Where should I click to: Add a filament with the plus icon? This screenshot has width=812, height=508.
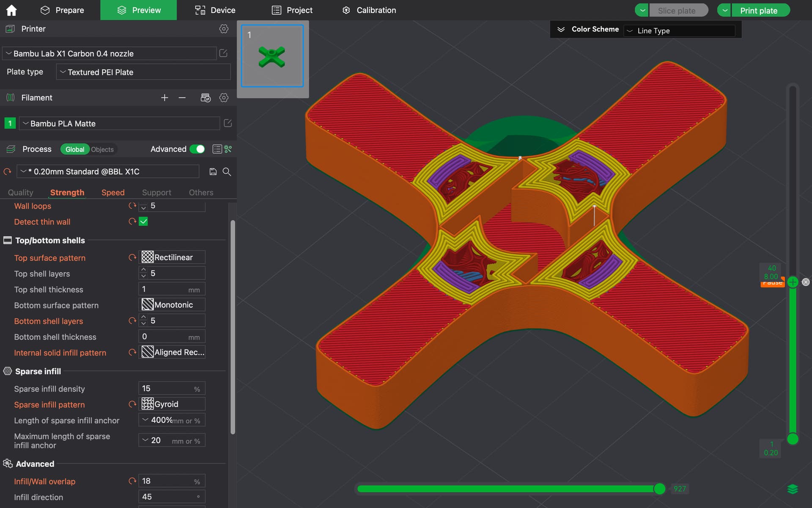point(165,98)
